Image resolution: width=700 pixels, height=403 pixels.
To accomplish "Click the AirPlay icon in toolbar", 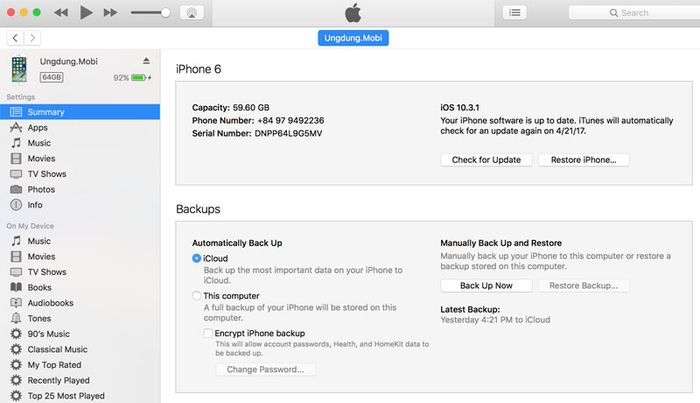I will 192,12.
